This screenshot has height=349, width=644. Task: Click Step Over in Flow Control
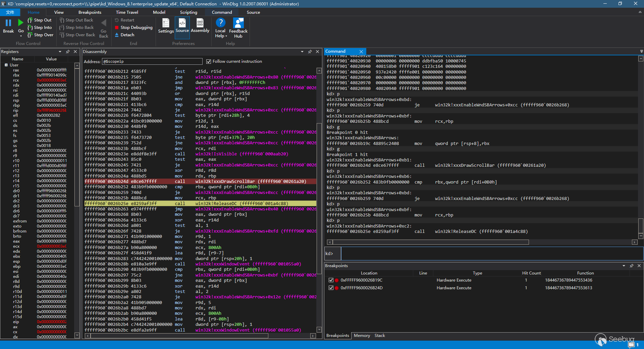(40, 35)
